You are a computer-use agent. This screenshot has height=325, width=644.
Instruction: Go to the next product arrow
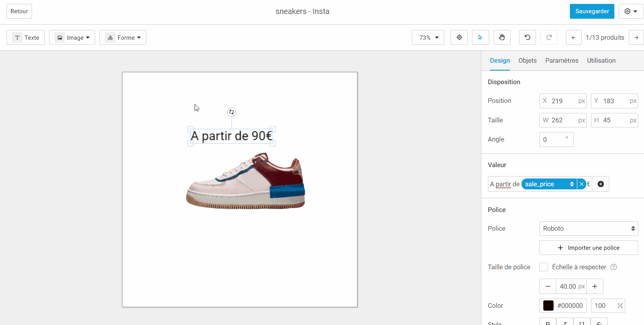[x=636, y=37]
